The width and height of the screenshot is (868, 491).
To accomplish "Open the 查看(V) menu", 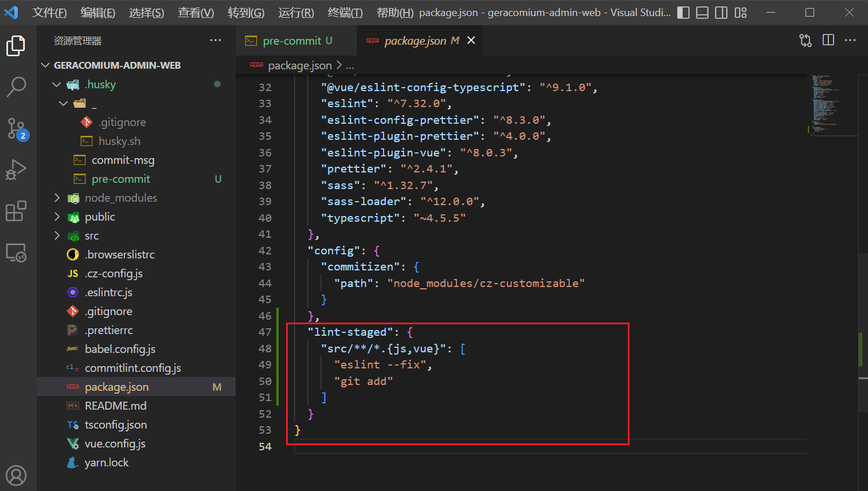I will (x=196, y=13).
